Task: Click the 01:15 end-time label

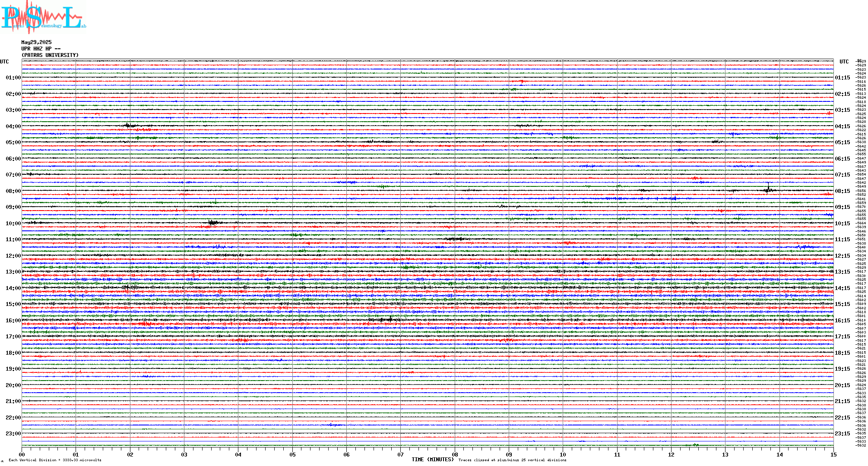Action: (x=843, y=78)
